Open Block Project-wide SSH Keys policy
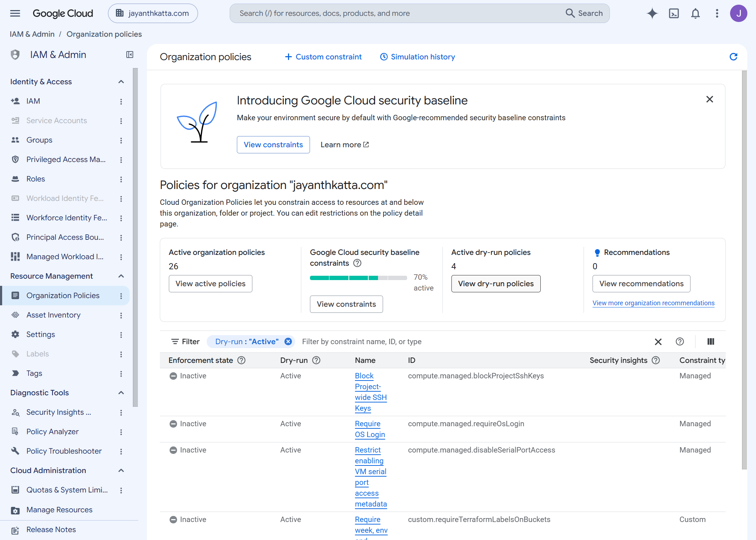Screen dimensions: 756x540 (371, 392)
